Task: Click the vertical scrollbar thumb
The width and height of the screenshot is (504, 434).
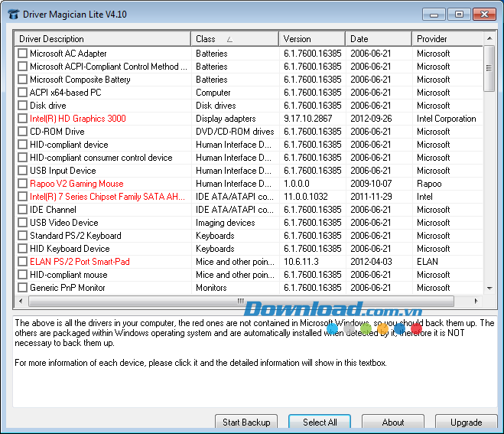Action: click(489, 68)
